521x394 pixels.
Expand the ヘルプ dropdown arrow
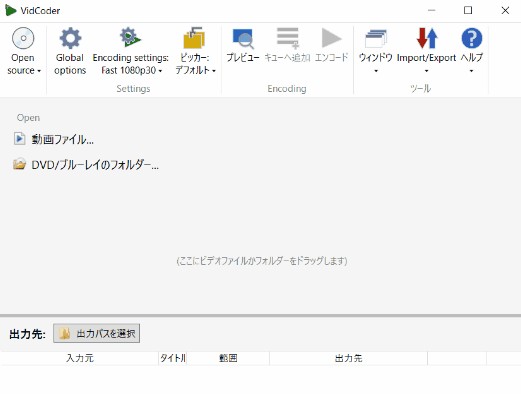tap(471, 71)
